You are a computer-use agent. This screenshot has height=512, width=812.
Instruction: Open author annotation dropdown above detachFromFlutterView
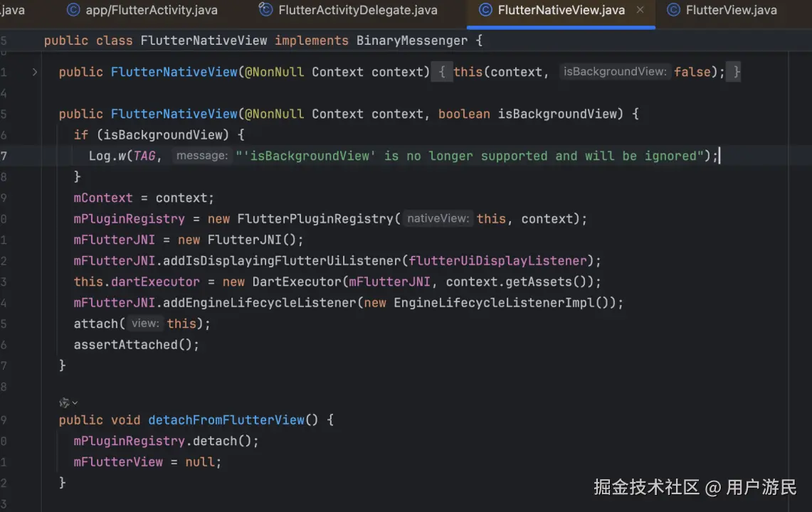(68, 402)
